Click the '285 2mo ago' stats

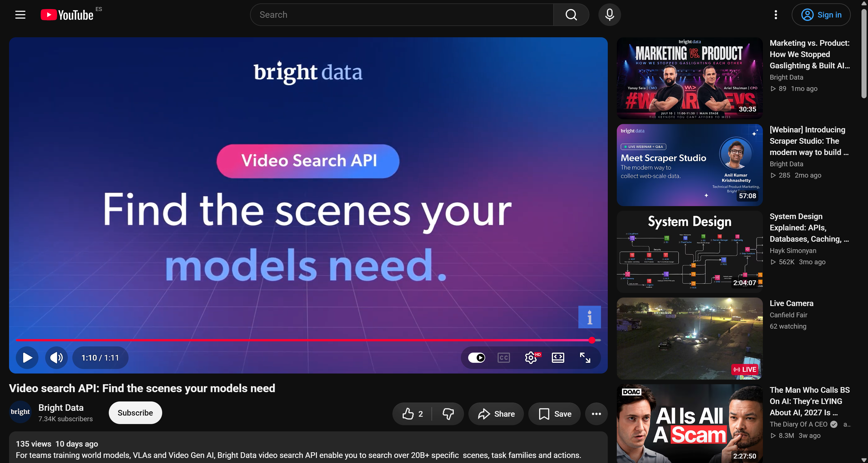pos(796,175)
